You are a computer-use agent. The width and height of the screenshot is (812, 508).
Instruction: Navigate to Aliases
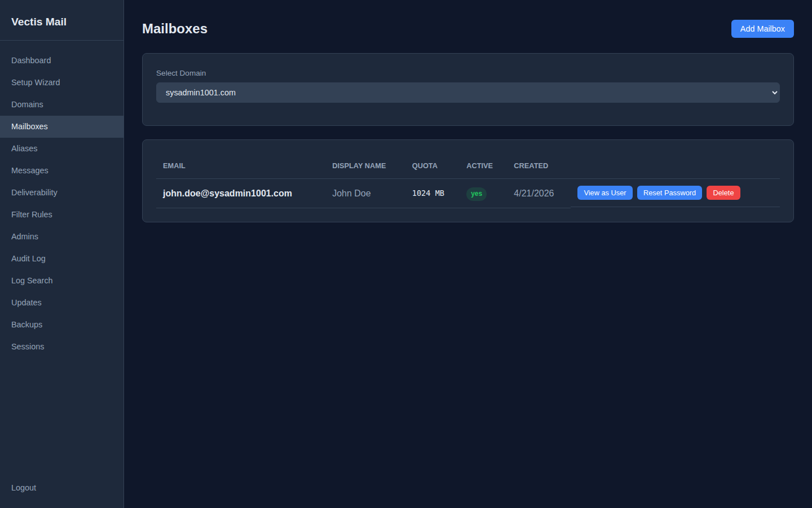tap(61, 148)
